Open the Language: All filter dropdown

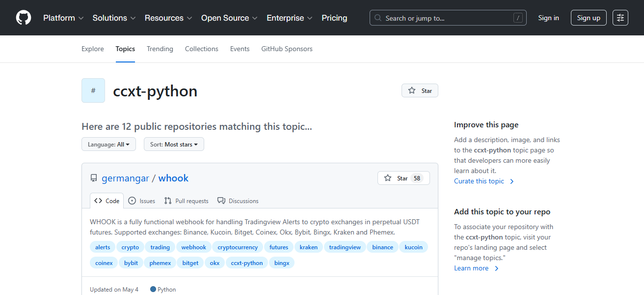click(108, 144)
